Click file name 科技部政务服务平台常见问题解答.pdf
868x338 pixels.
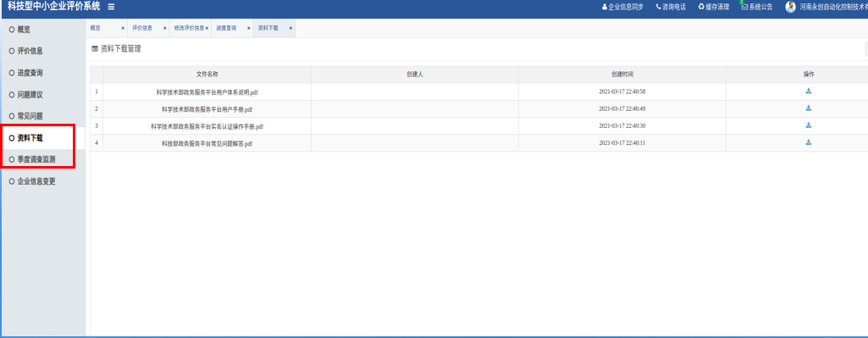[x=207, y=143]
